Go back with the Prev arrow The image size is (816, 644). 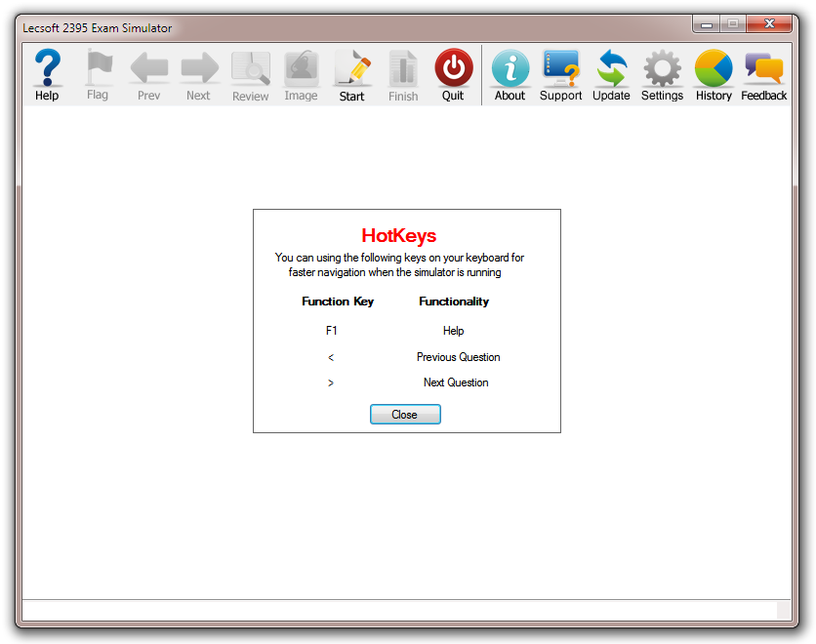click(148, 67)
